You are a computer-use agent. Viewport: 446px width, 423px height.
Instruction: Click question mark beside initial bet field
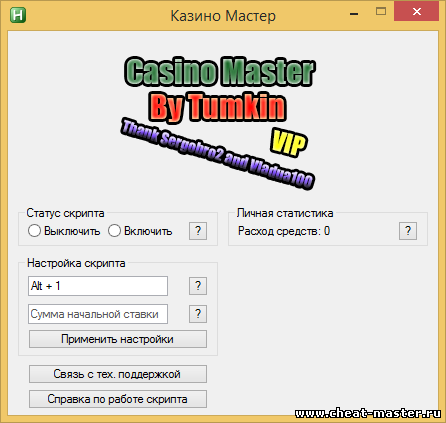tap(198, 314)
